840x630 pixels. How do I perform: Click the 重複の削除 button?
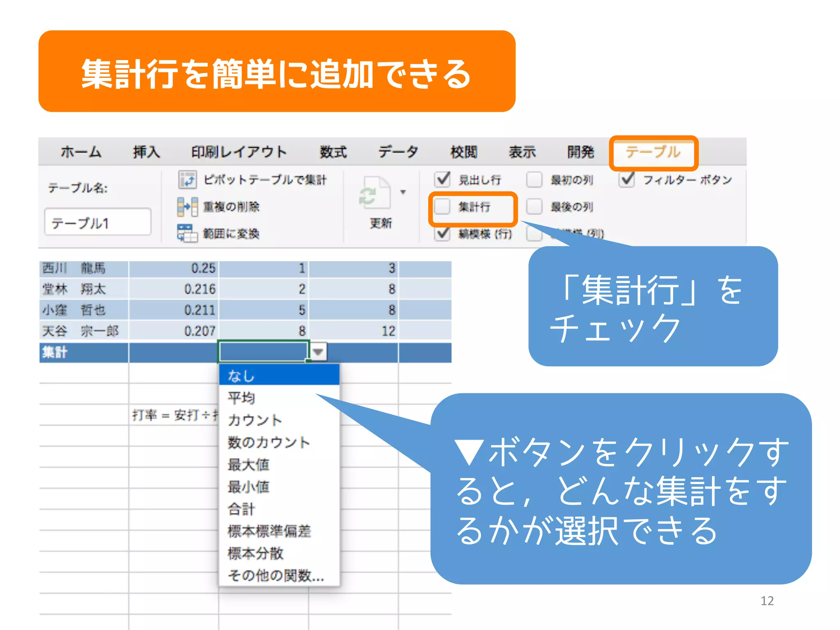click(219, 207)
